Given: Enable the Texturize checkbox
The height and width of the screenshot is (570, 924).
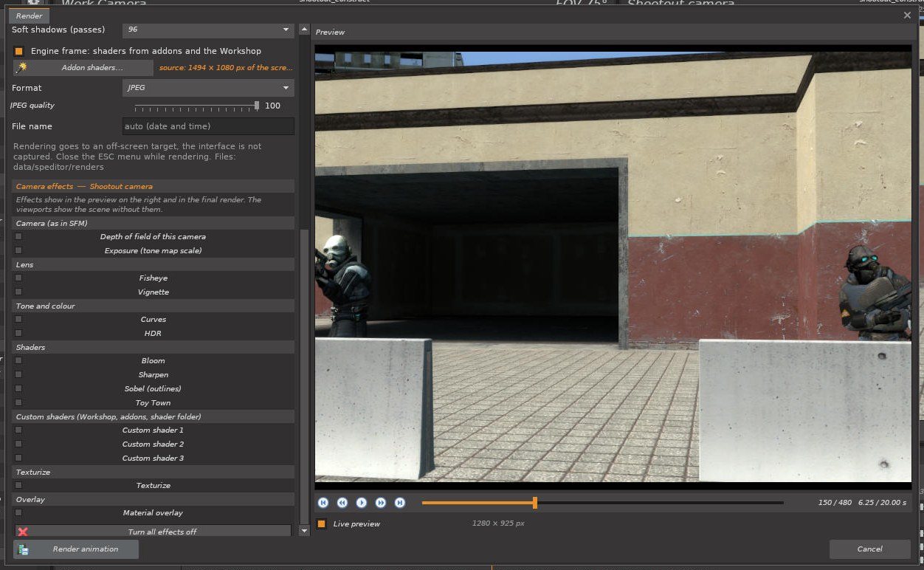Looking at the screenshot, I should [18, 485].
